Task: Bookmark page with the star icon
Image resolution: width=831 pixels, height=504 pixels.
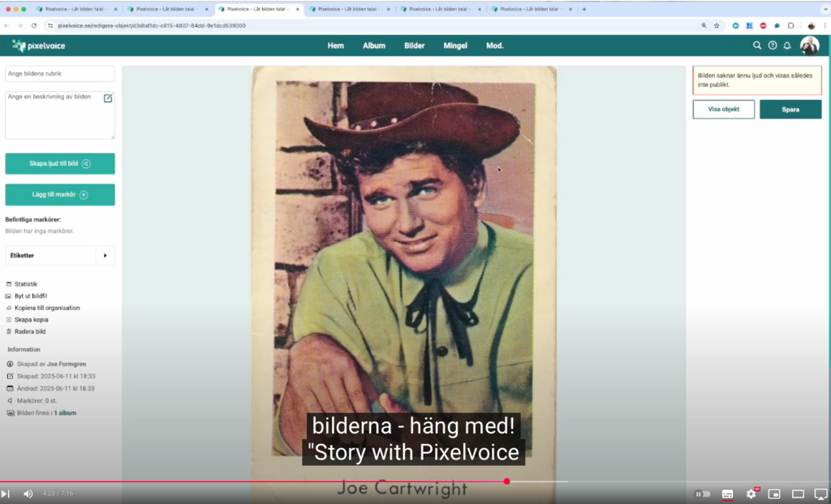Action: (717, 26)
